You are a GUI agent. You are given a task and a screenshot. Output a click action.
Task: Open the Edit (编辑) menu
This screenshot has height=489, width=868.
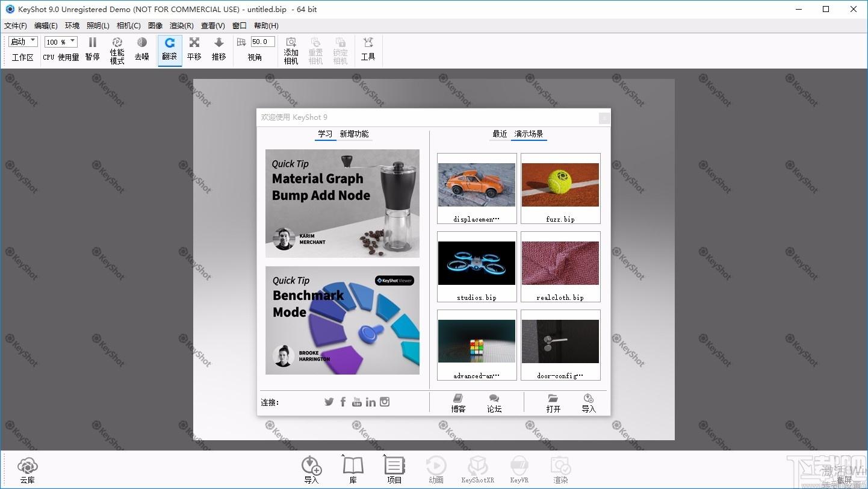coord(46,26)
